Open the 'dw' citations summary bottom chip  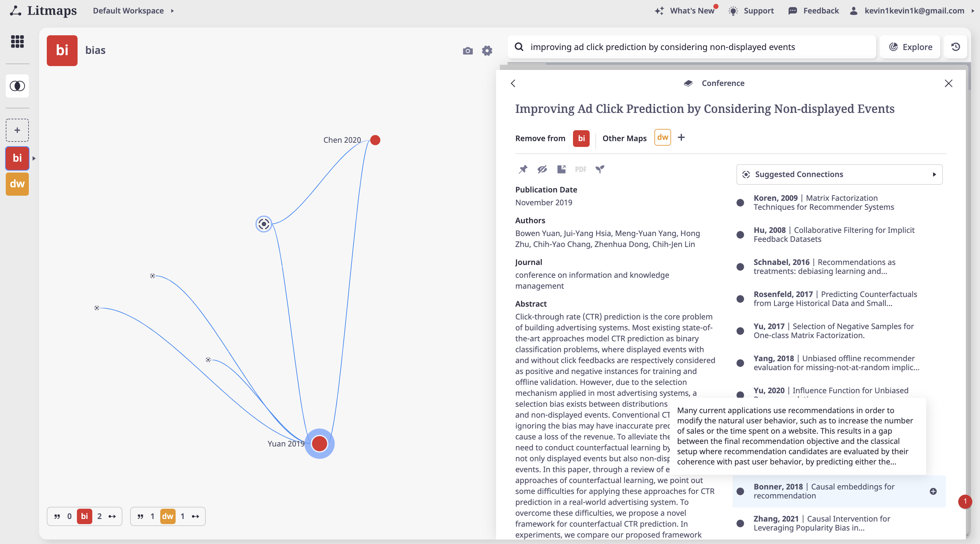(168, 516)
